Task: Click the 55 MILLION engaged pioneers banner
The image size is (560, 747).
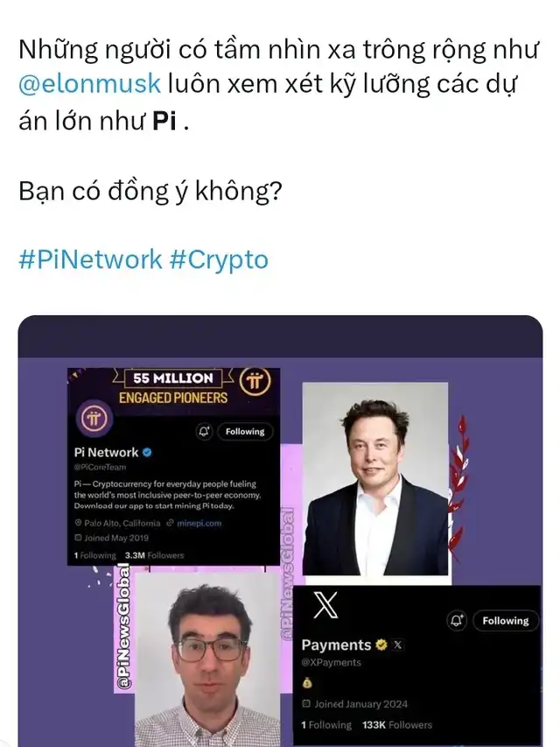Action: pos(173,388)
